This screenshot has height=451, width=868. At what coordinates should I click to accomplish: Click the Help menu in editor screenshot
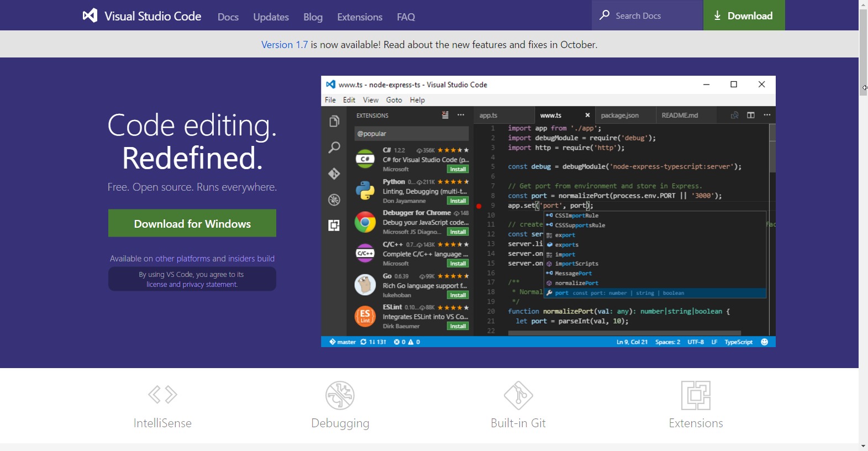click(x=418, y=100)
